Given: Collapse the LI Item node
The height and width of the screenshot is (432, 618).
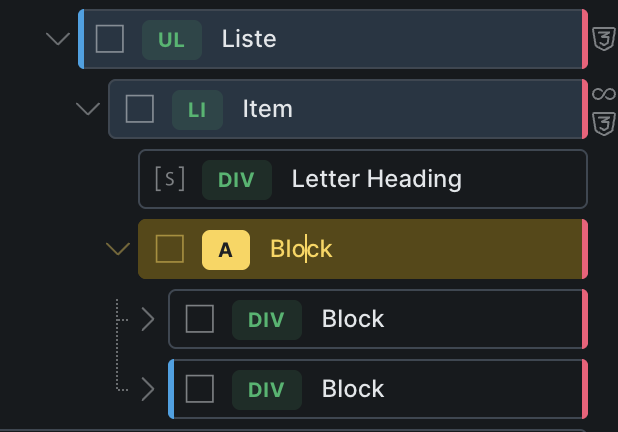Looking at the screenshot, I should (x=88, y=109).
